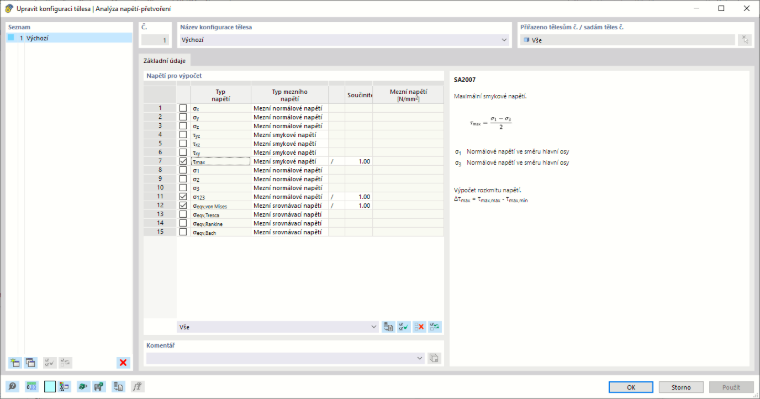Click invert stress selection icon in table toolbar
The image size is (760, 399).
point(435,327)
